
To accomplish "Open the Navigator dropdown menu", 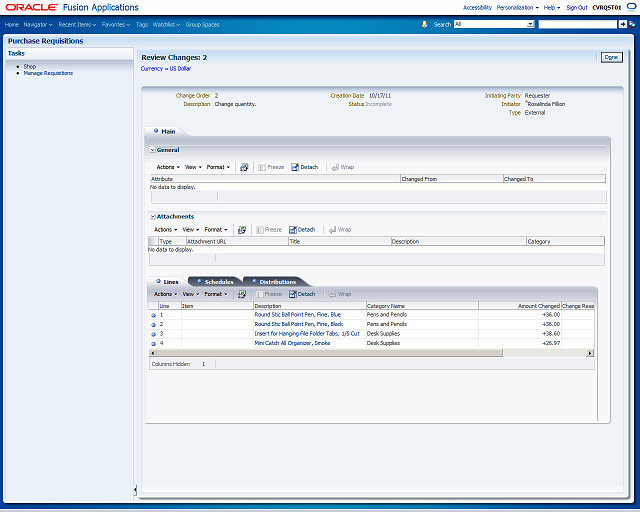I will click(x=38, y=25).
